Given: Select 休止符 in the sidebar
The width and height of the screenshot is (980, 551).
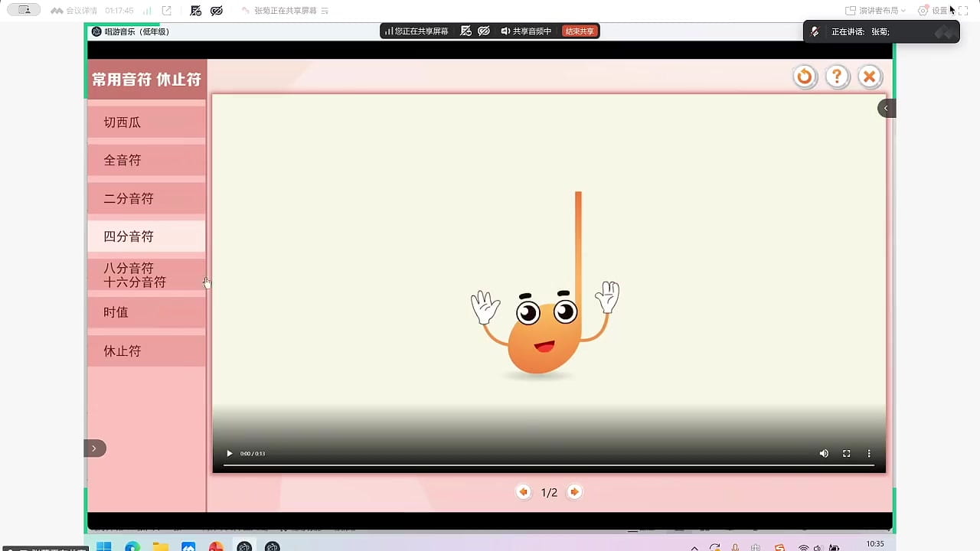Looking at the screenshot, I should [x=146, y=351].
